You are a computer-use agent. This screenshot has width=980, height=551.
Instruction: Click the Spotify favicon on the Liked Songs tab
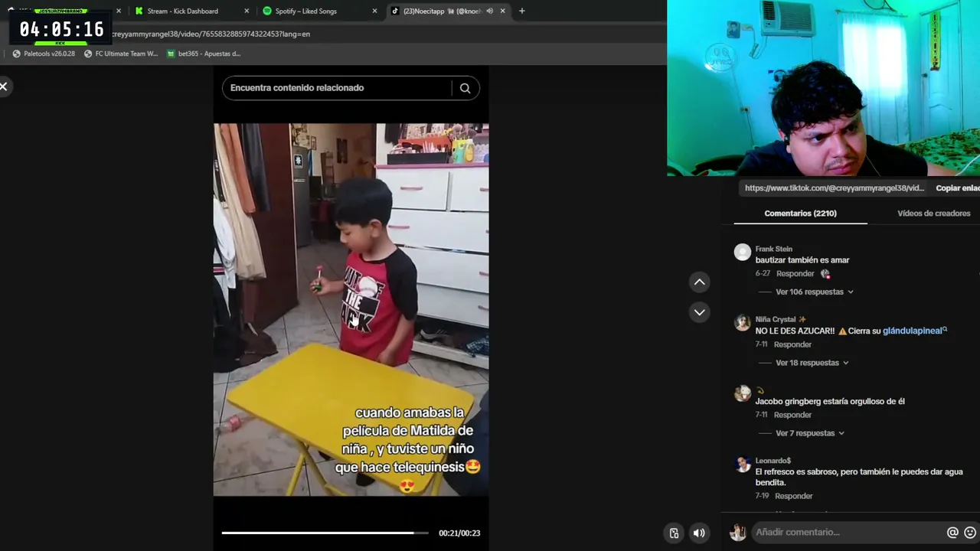(x=266, y=11)
